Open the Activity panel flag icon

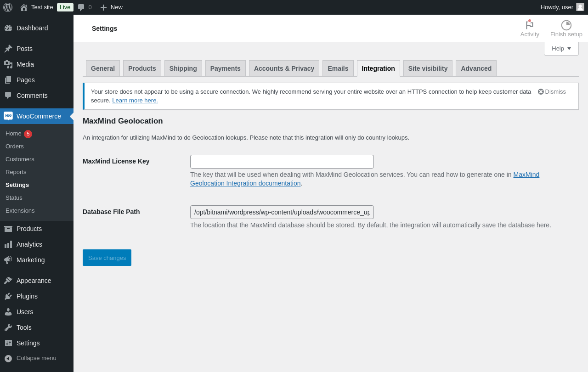point(530,25)
